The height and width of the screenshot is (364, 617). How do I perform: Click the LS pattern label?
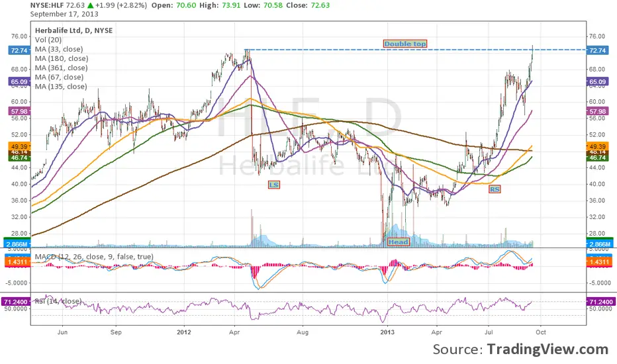pos(274,185)
